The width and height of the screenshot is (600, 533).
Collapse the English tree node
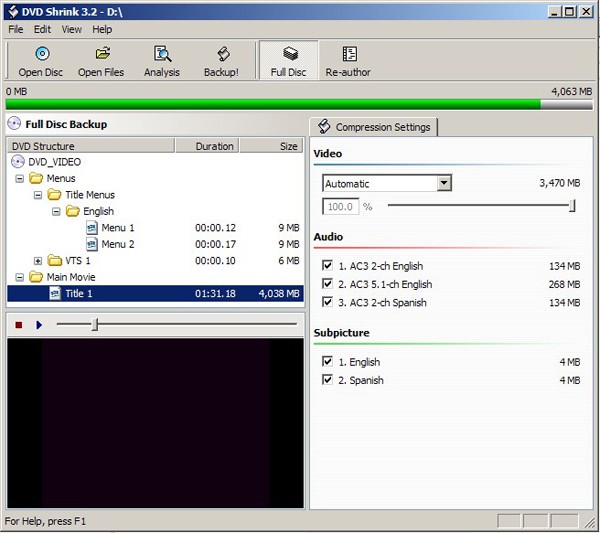point(56,212)
